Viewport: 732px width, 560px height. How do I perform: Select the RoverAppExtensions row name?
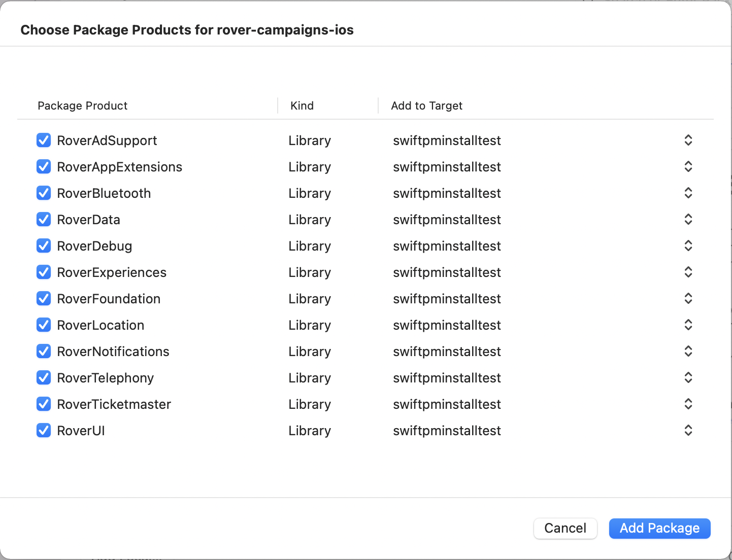click(x=119, y=167)
